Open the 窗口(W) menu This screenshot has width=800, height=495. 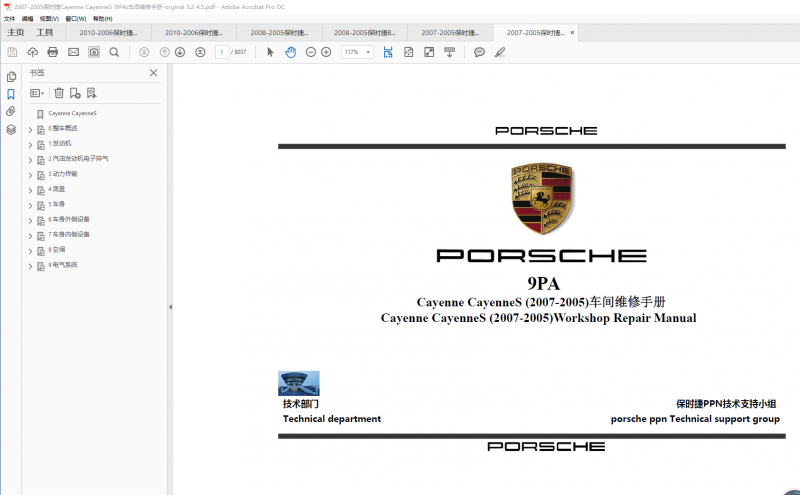(x=76, y=18)
